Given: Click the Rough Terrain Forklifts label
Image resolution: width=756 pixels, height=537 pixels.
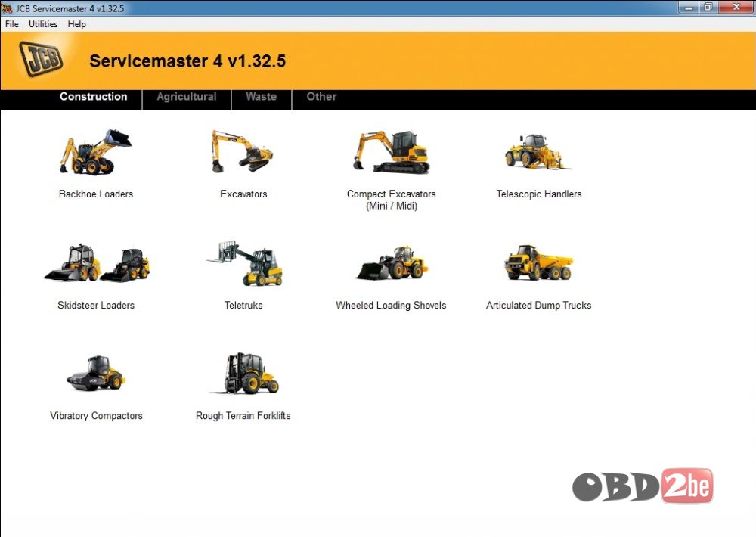Looking at the screenshot, I should click(243, 415).
